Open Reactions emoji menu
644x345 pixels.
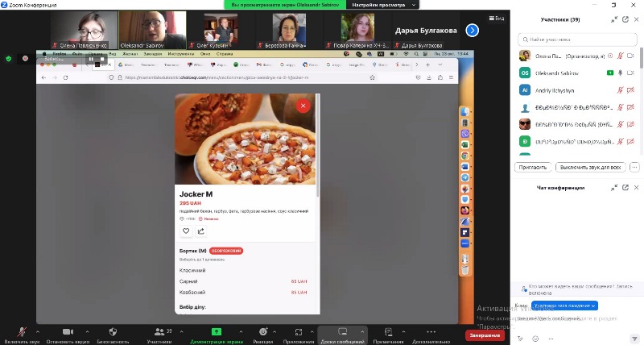pyautogui.click(x=263, y=335)
